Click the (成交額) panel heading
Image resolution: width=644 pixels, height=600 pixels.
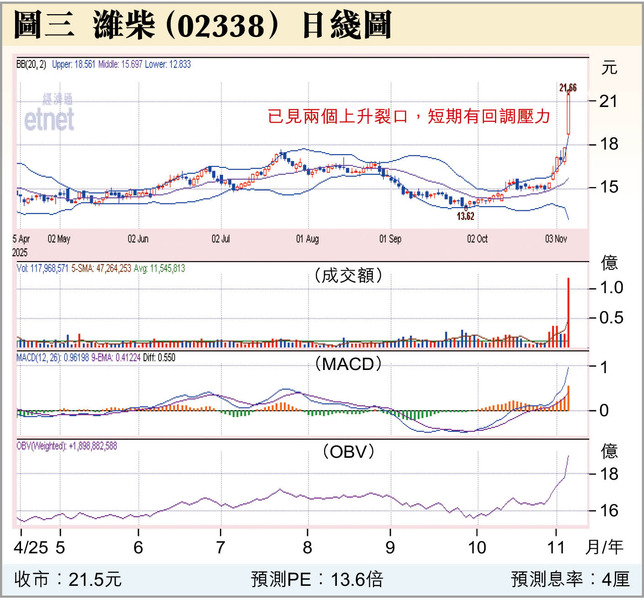coord(347,276)
